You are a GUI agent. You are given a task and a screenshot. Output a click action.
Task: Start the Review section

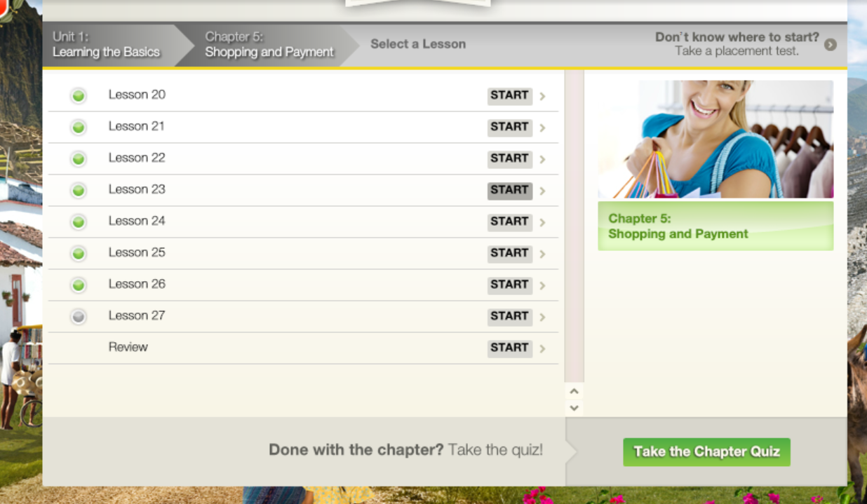tap(510, 348)
